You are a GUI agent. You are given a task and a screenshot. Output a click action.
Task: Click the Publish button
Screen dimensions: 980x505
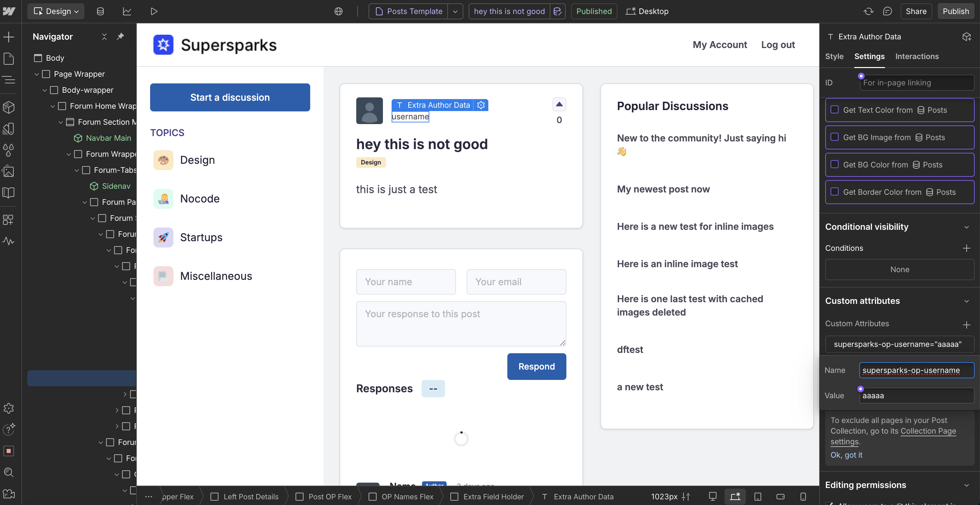click(x=955, y=11)
